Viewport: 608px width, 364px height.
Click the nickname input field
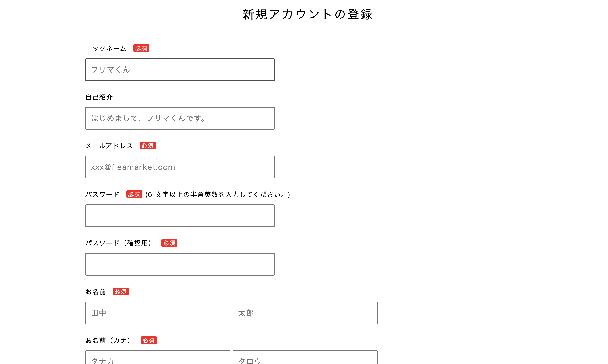(179, 70)
